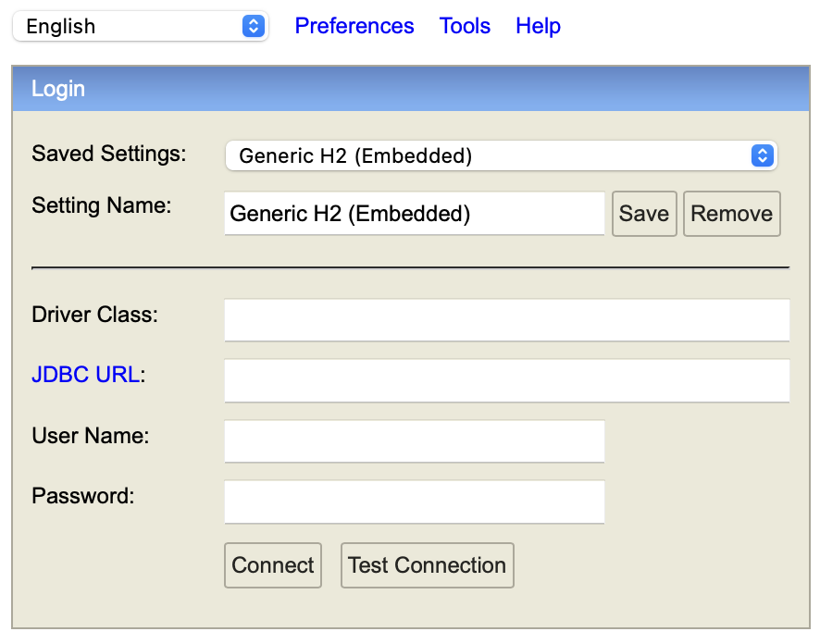Click the Test Connection button

pyautogui.click(x=428, y=565)
